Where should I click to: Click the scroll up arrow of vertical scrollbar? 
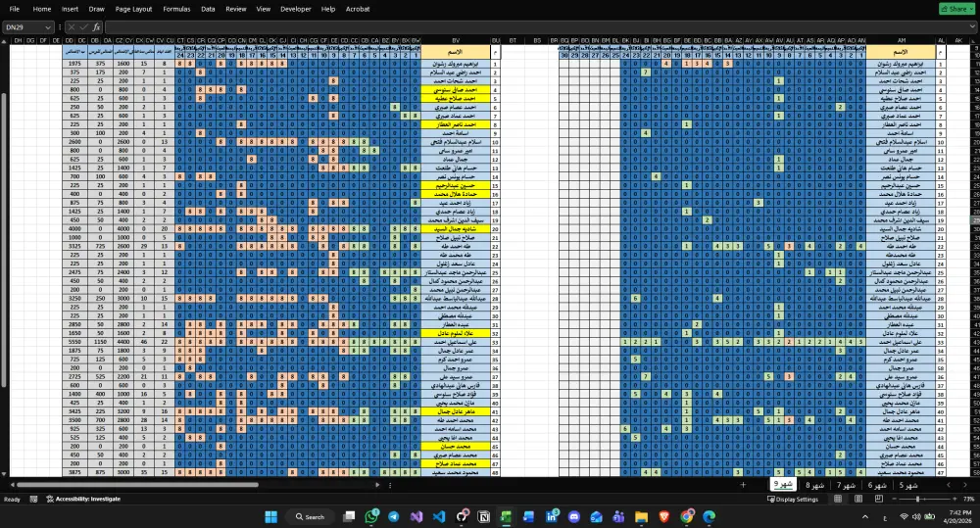pyautogui.click(x=4, y=41)
